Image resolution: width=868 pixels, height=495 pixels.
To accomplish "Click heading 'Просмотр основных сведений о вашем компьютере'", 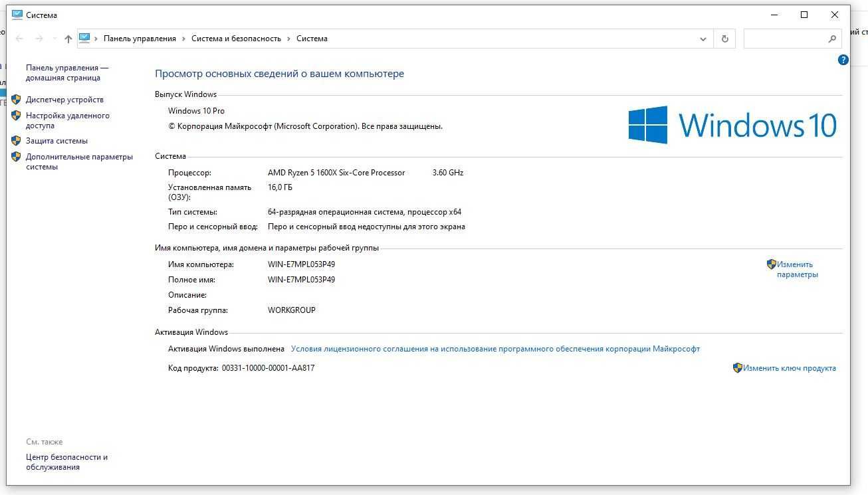I will pos(279,74).
